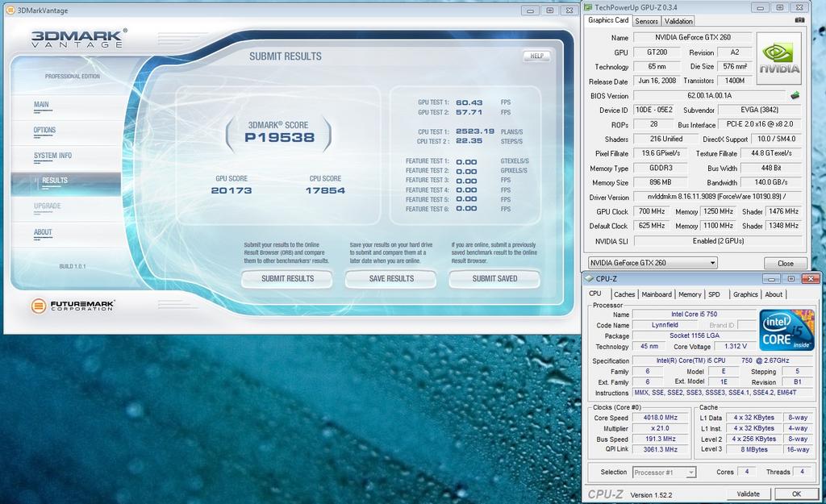Click the BIOS Version field 62.00.1A.00.1A
This screenshot has width=826, height=504.
(x=709, y=95)
